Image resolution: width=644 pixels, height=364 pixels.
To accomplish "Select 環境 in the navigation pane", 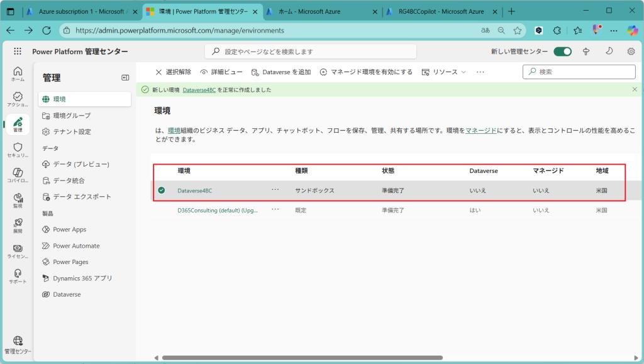I will (85, 99).
